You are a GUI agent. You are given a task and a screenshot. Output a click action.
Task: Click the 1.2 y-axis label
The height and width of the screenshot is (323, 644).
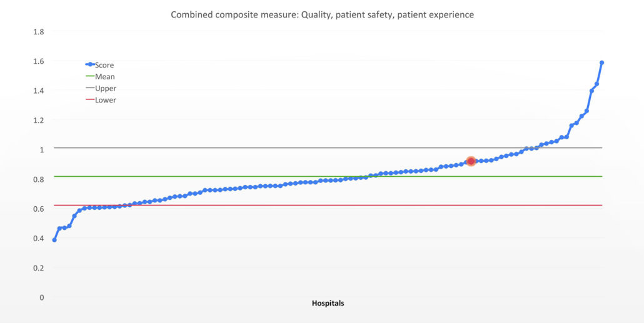[x=39, y=120]
